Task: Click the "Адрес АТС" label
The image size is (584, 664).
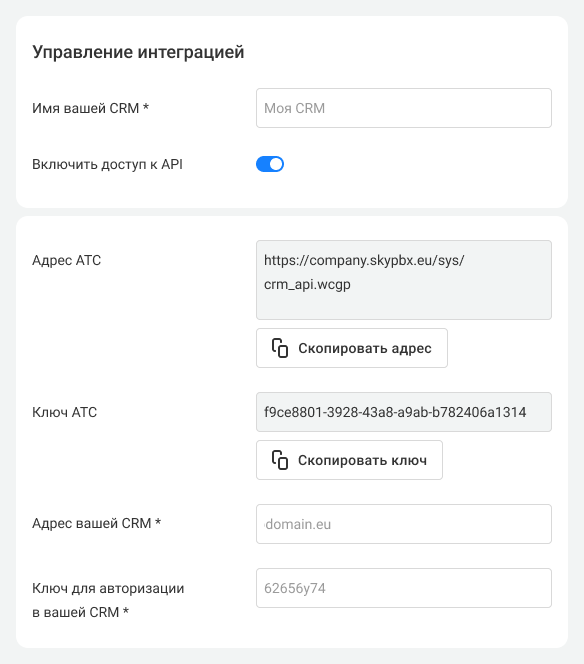Action: point(66,260)
